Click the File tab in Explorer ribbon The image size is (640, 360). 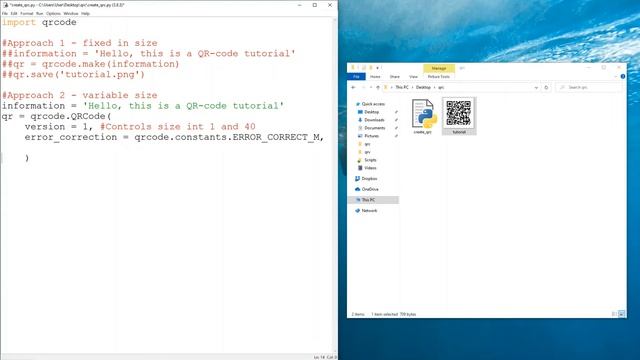pos(356,77)
